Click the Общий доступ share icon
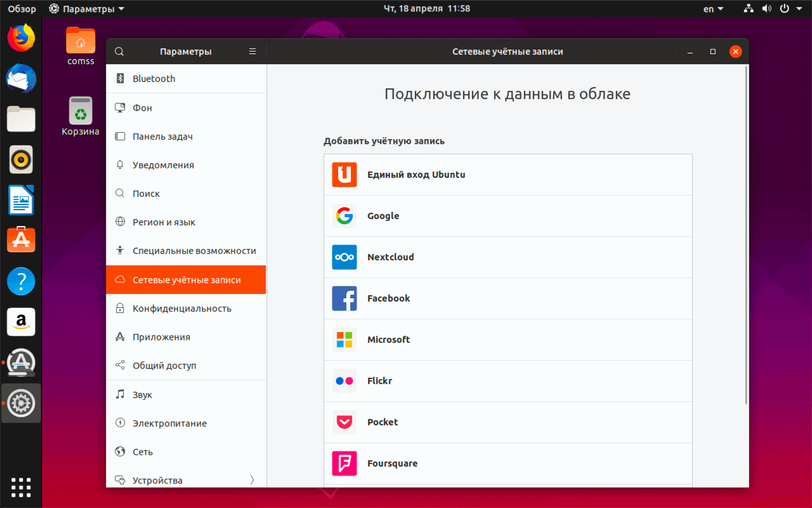 pos(120,366)
